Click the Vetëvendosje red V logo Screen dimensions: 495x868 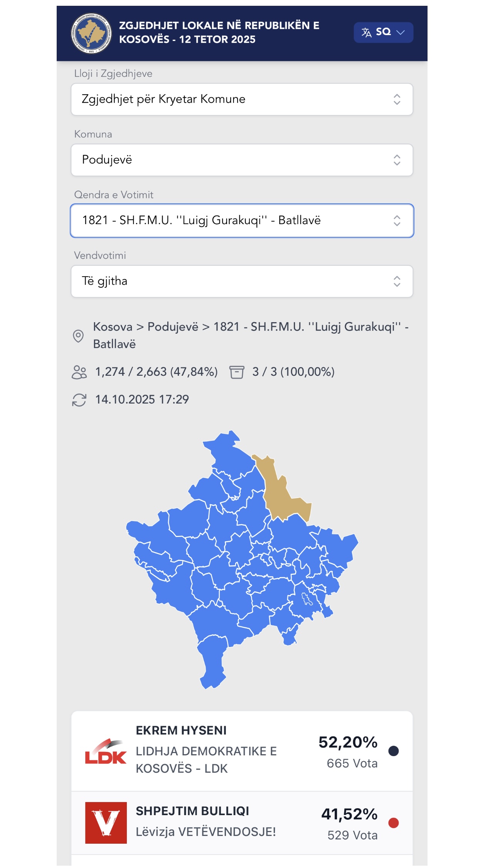(106, 823)
